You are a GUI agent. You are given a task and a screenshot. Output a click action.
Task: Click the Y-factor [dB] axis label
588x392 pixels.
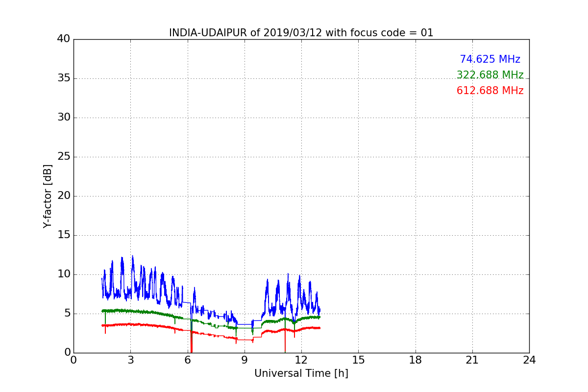tap(48, 196)
